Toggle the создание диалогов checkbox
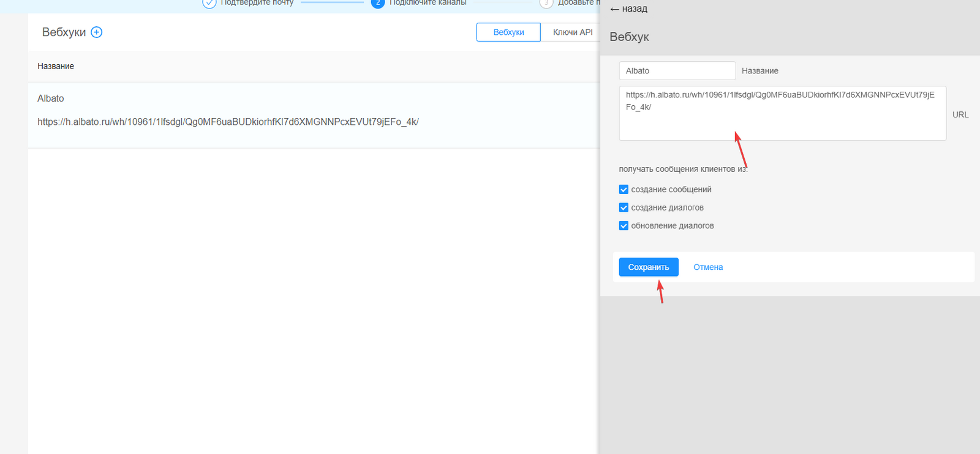This screenshot has width=980, height=454. (x=624, y=208)
